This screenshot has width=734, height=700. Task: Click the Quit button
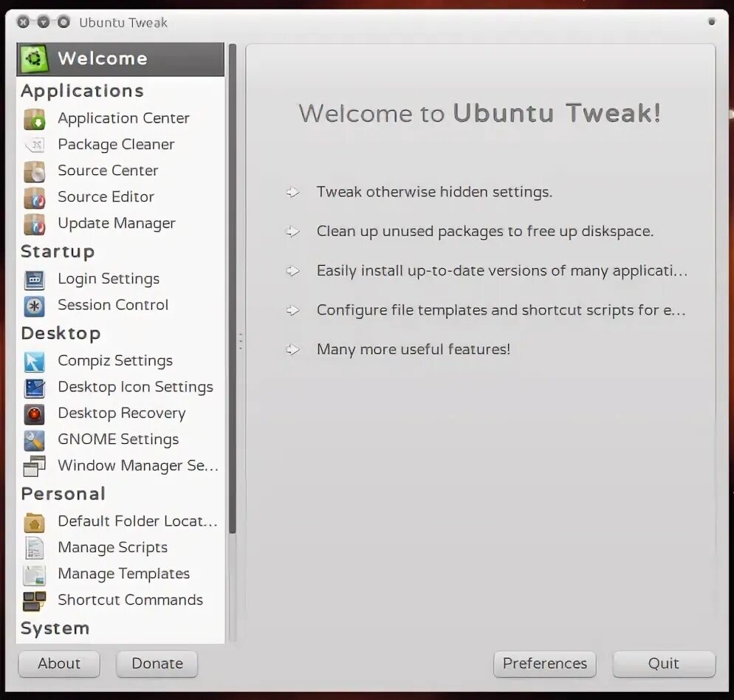tap(664, 664)
